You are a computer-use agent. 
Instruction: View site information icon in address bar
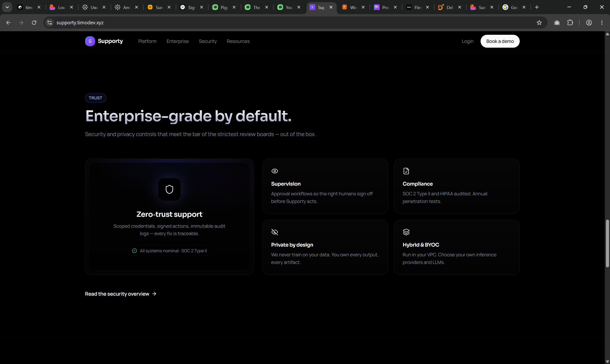click(x=50, y=23)
